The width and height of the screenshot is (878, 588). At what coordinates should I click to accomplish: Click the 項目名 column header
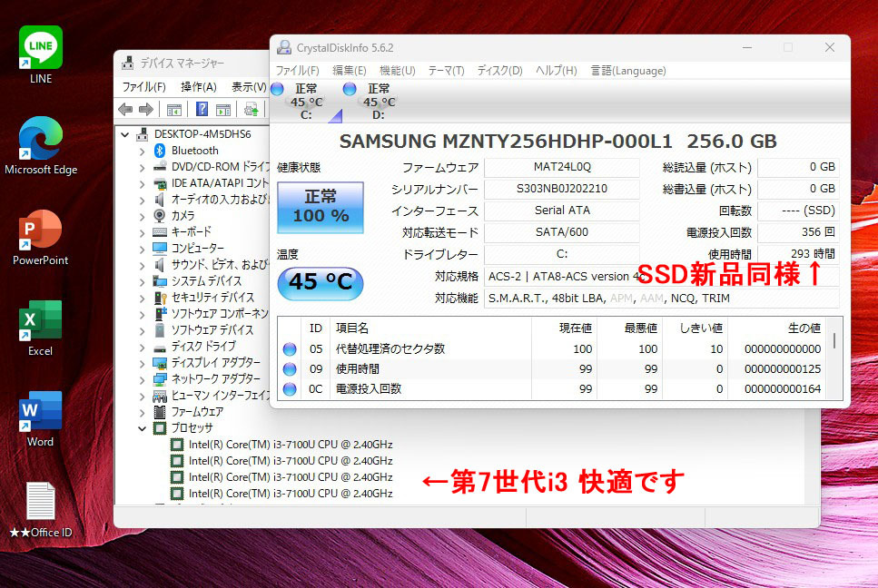[x=351, y=328]
